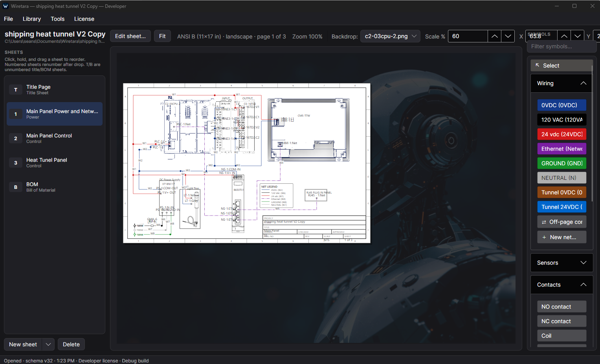Pick the 120 VAC wire type
The image size is (600, 364).
(x=561, y=120)
